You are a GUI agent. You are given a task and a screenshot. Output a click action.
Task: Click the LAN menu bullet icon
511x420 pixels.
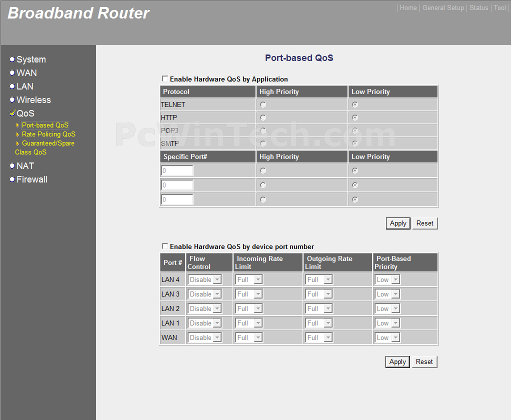pyautogui.click(x=12, y=86)
